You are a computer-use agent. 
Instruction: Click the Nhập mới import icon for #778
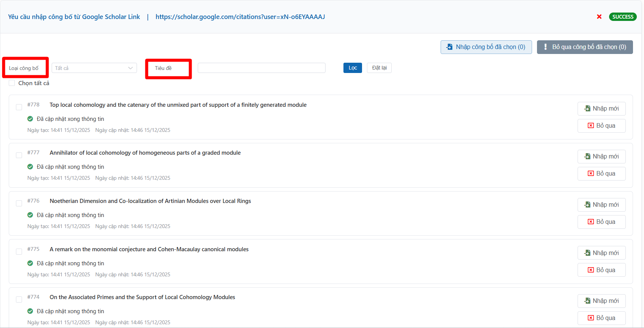587,108
